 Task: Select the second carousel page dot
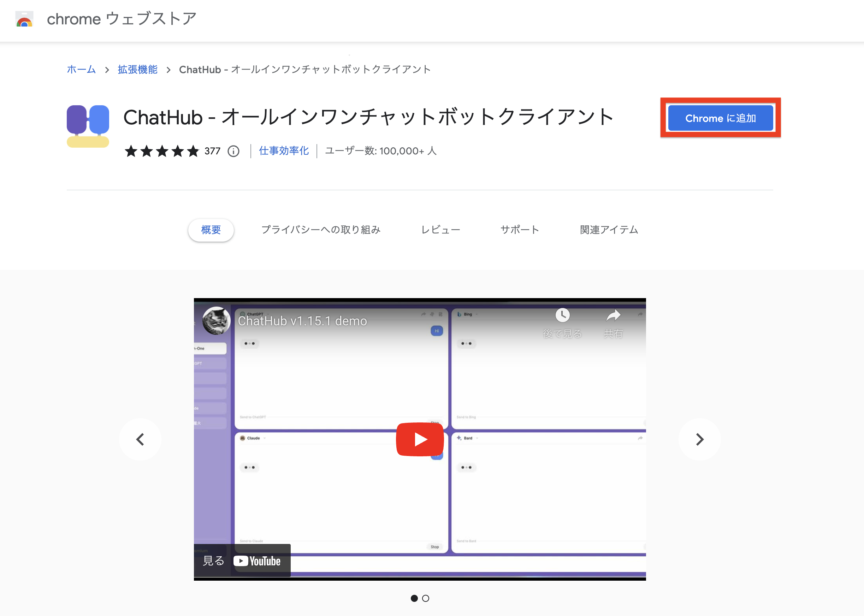click(426, 599)
